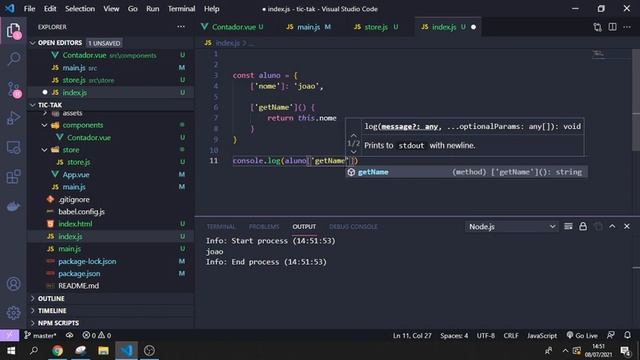Open the Windows Start menu
Image resolution: width=640 pixels, height=360 pixels.
(x=11, y=351)
